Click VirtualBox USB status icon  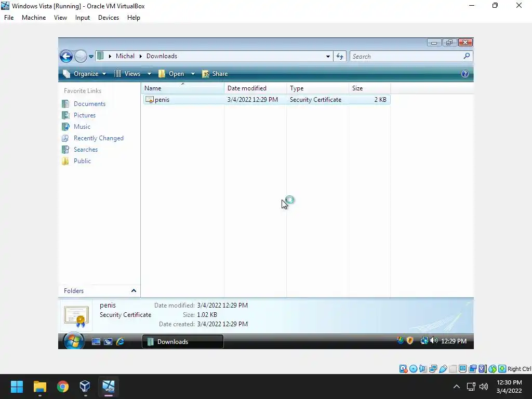443,369
